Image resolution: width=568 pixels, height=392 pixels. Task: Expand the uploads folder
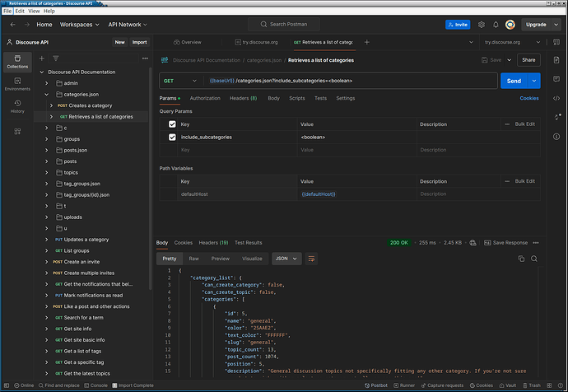coord(46,217)
